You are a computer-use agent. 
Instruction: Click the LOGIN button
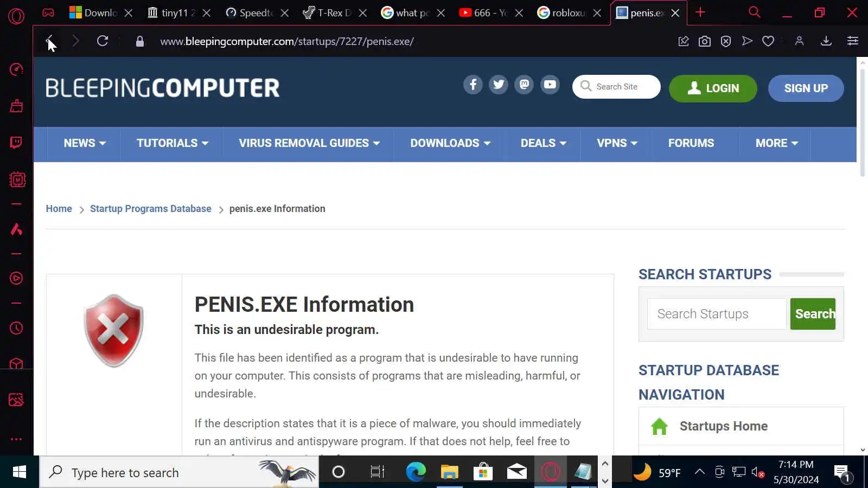click(x=713, y=88)
